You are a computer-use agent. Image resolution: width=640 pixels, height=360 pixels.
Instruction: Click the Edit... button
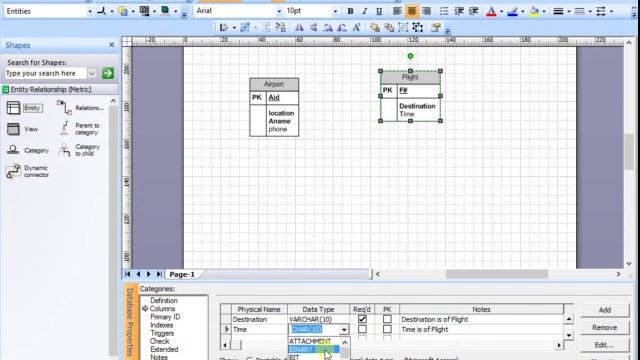tap(604, 345)
